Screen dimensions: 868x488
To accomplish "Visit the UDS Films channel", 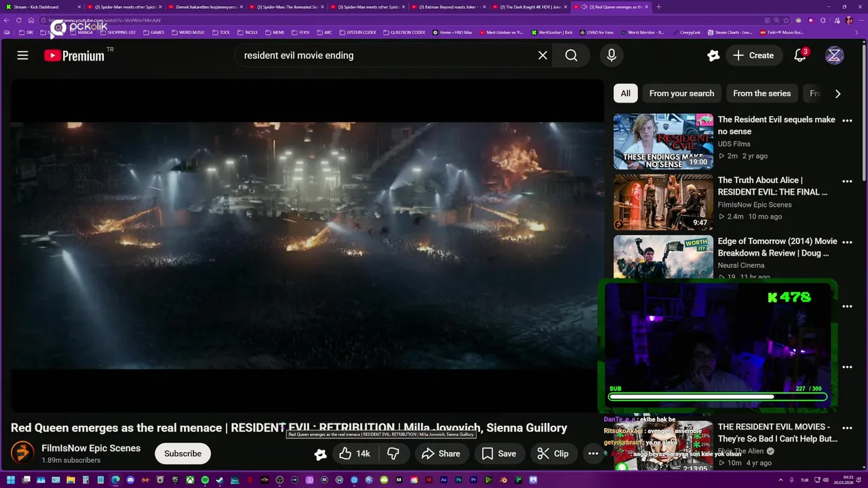I will 734,144.
